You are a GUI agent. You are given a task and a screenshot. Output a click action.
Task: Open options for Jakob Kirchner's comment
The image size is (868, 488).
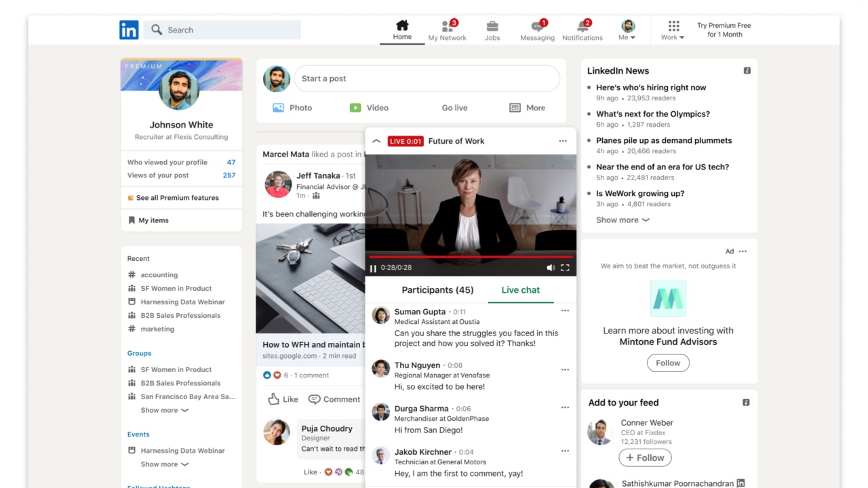coord(565,451)
